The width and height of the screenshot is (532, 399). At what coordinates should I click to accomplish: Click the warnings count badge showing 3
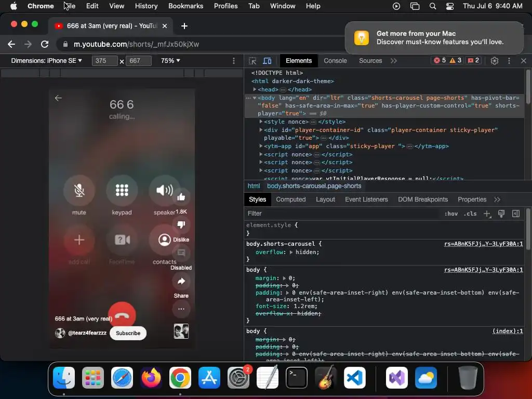[455, 60]
